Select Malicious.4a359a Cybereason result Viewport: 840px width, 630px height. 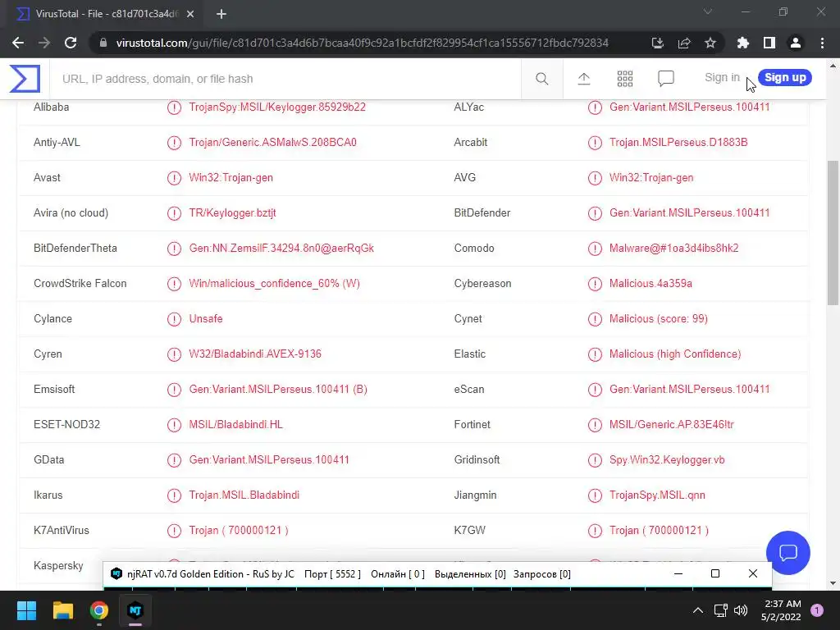point(651,283)
